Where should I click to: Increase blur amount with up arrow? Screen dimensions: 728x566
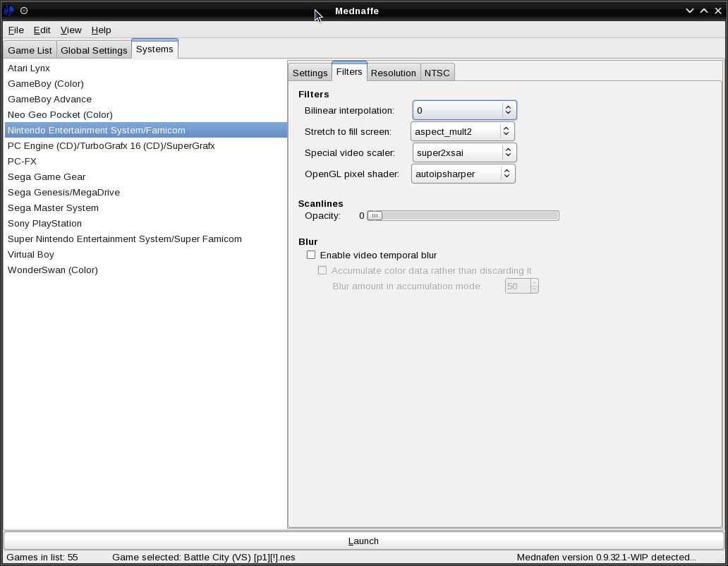coord(535,282)
